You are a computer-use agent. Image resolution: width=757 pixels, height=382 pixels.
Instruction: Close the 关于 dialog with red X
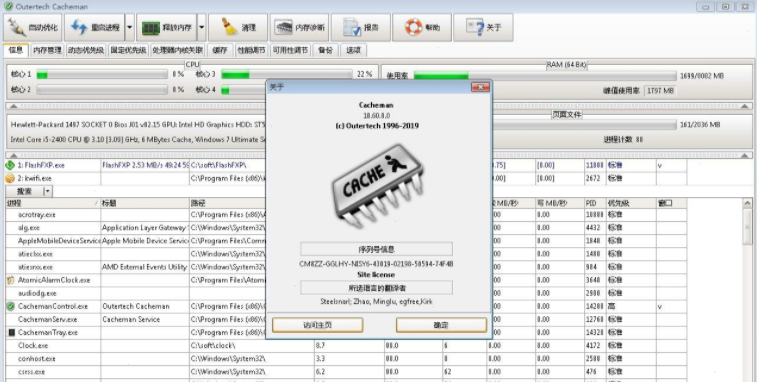(x=480, y=87)
